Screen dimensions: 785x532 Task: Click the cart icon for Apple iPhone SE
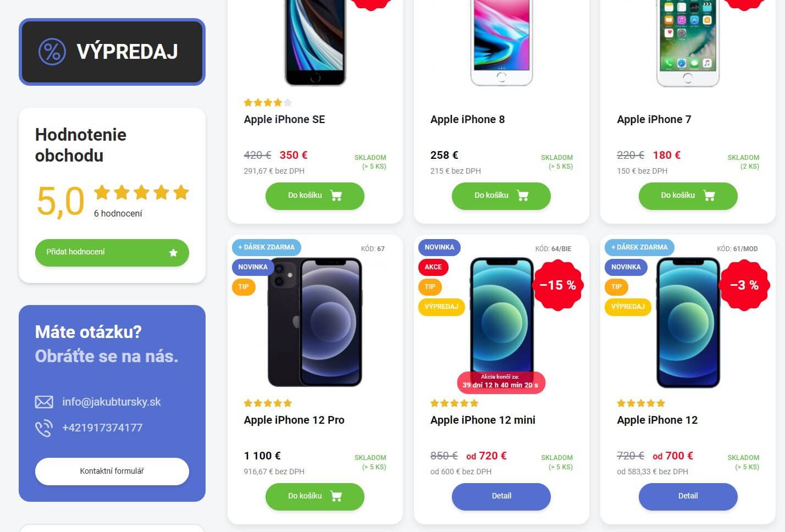pos(336,196)
